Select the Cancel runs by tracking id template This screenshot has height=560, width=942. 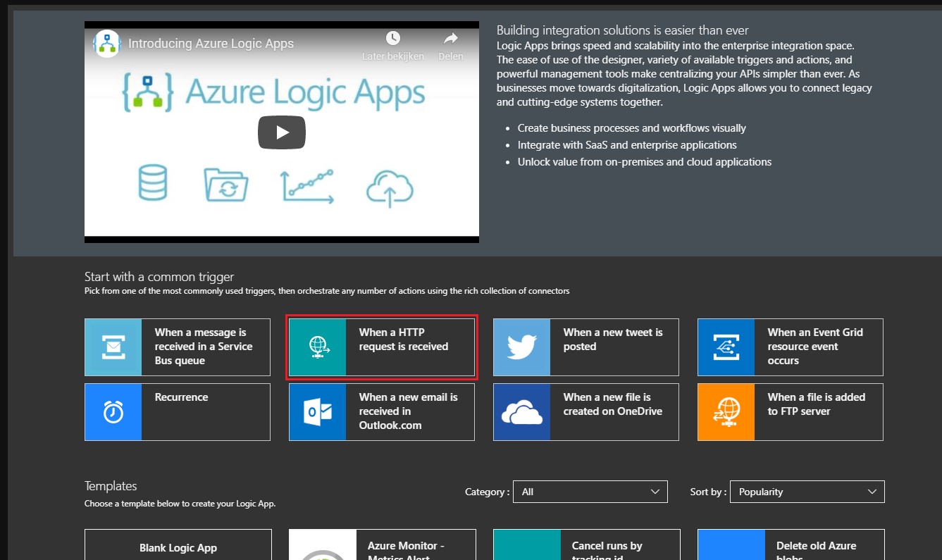tap(587, 545)
